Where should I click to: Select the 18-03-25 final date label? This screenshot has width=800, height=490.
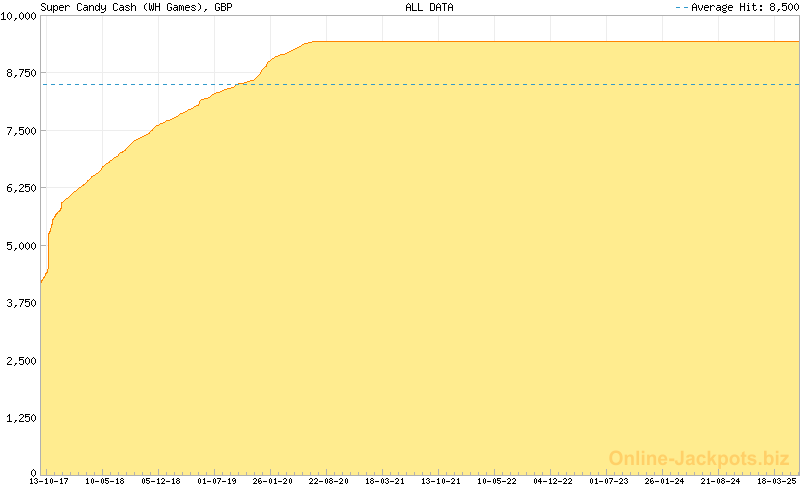[776, 481]
